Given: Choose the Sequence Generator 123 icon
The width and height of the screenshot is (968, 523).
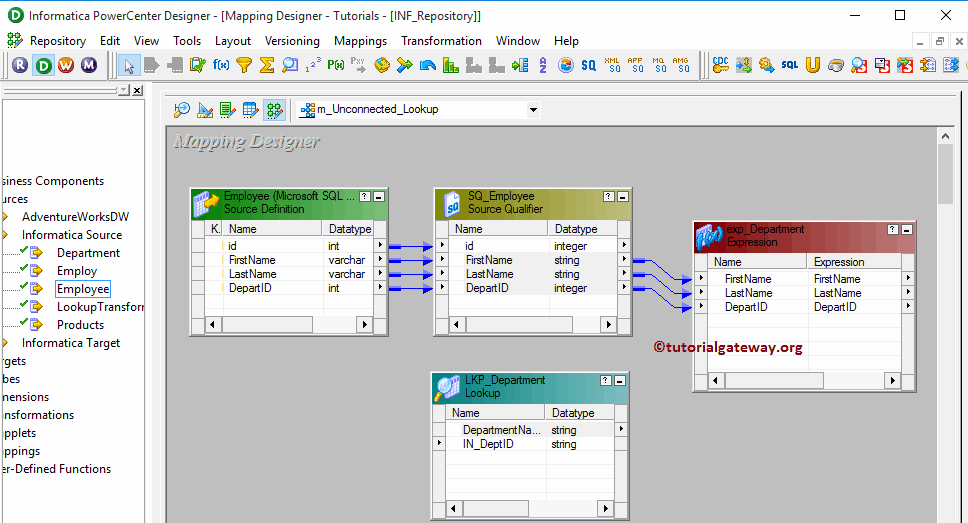Looking at the screenshot, I should pyautogui.click(x=313, y=65).
